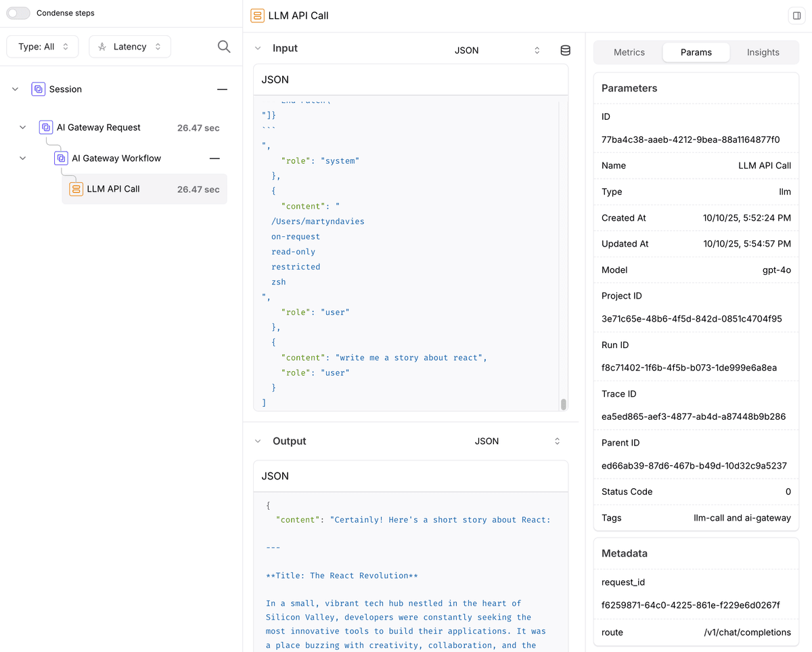The height and width of the screenshot is (652, 812).
Task: Open search using the magnifier icon
Action: pos(223,46)
